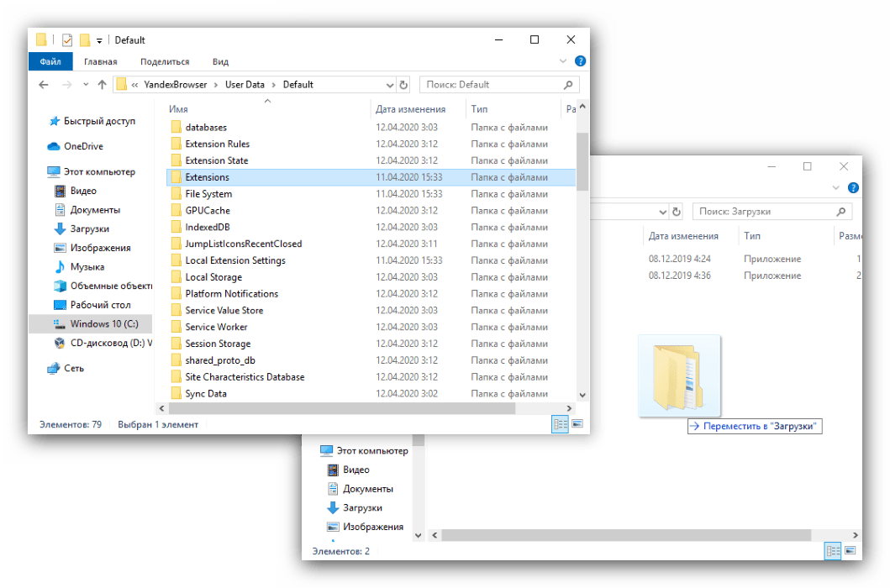Toggle details view in Загрузки window

pyautogui.click(x=833, y=551)
